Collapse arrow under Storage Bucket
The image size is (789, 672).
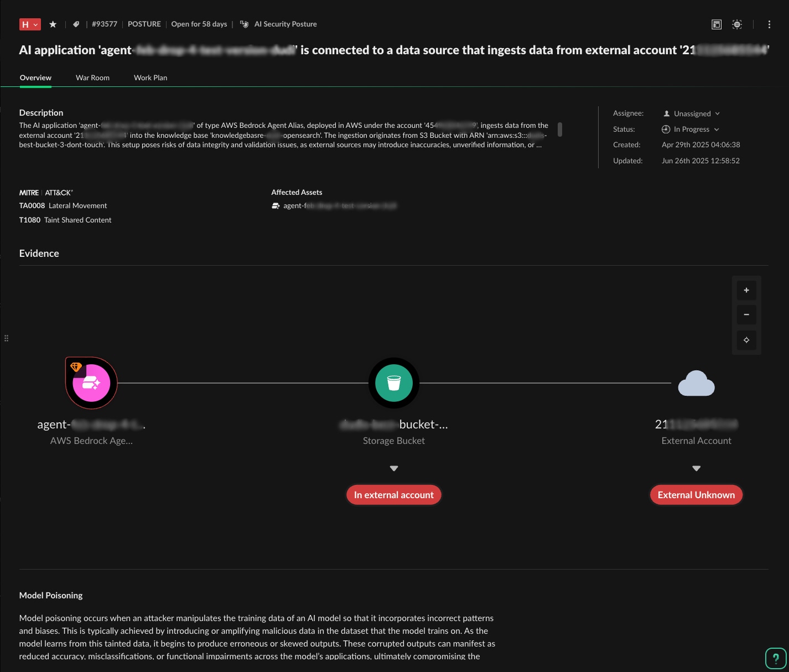[x=394, y=468]
